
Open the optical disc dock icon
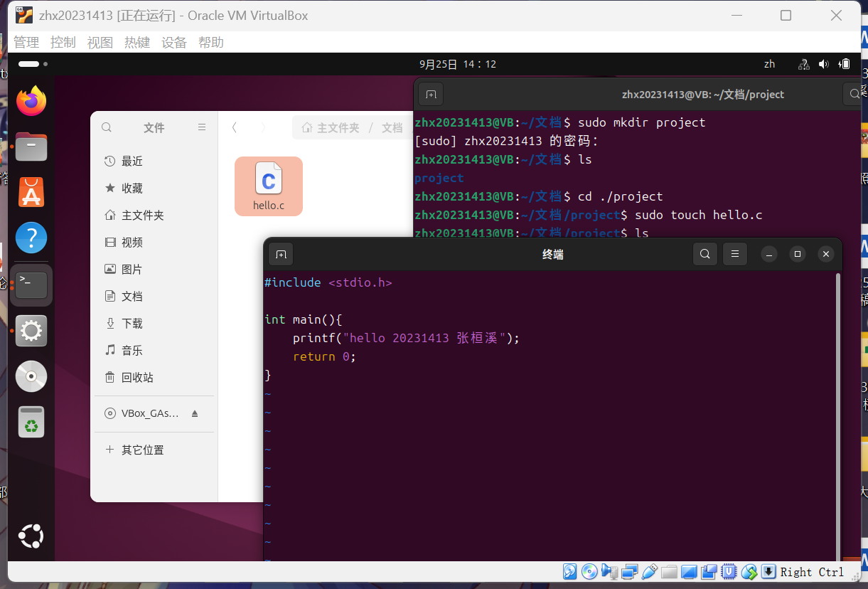pyautogui.click(x=31, y=376)
